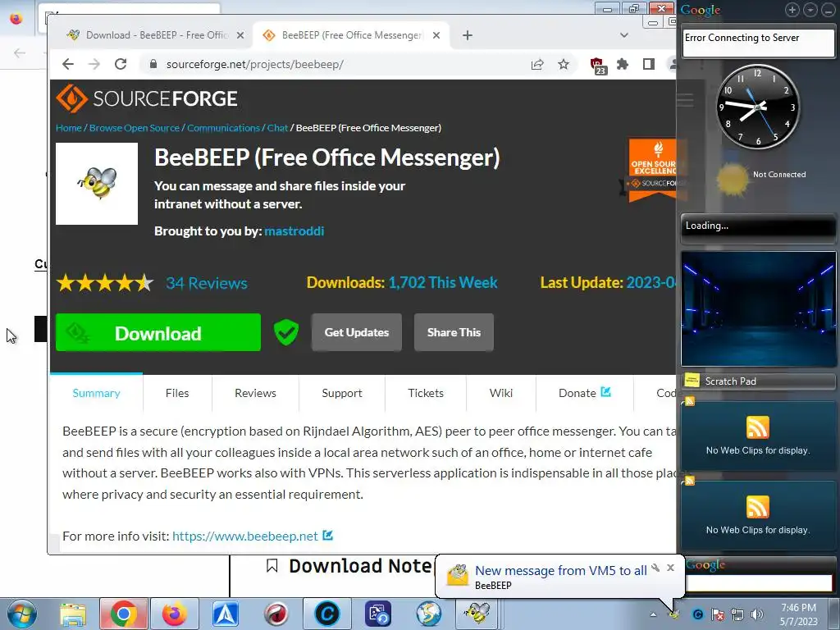
Task: Click the SourceForge logo
Action: 147,98
